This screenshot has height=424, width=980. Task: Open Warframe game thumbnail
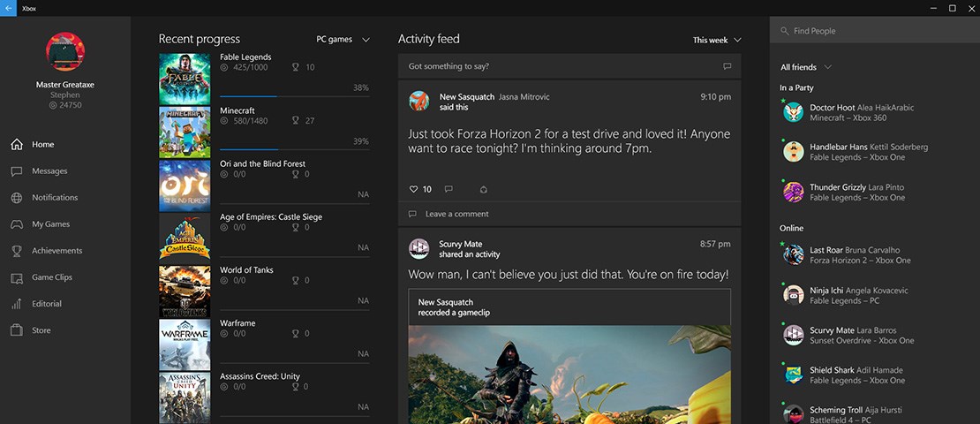[185, 344]
